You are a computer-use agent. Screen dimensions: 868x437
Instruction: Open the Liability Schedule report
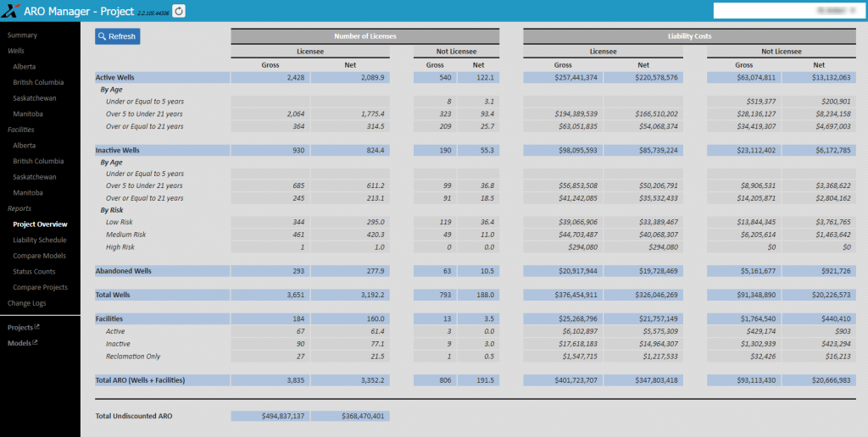[x=40, y=240]
